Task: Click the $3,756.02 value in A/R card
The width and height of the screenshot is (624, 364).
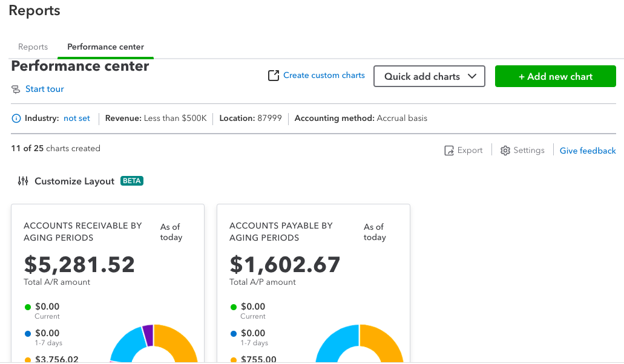Action: tap(57, 359)
